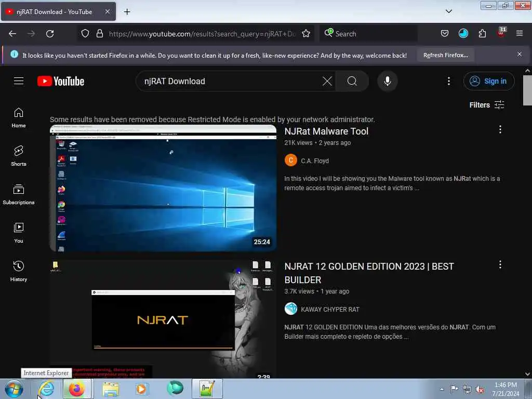Launch Internet Explorer from taskbar
The width and height of the screenshot is (532, 399).
[x=46, y=389]
